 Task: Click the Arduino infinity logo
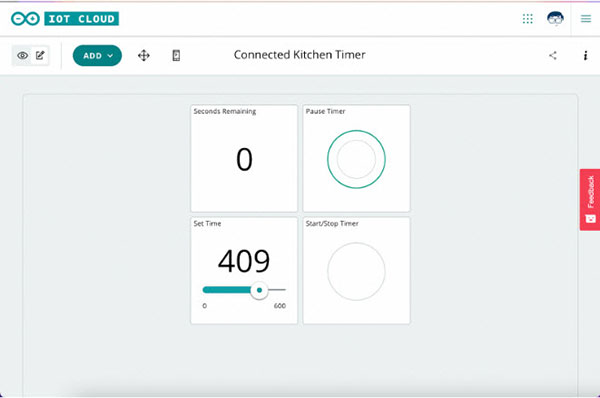[25, 18]
